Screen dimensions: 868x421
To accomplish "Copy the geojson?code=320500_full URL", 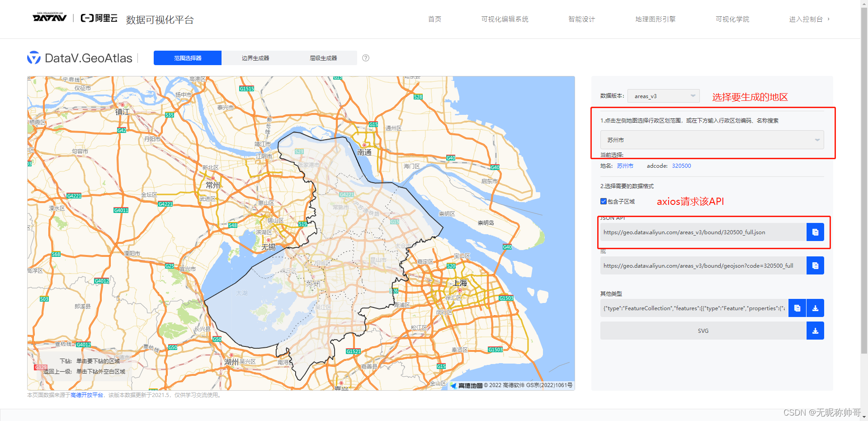I will click(815, 265).
